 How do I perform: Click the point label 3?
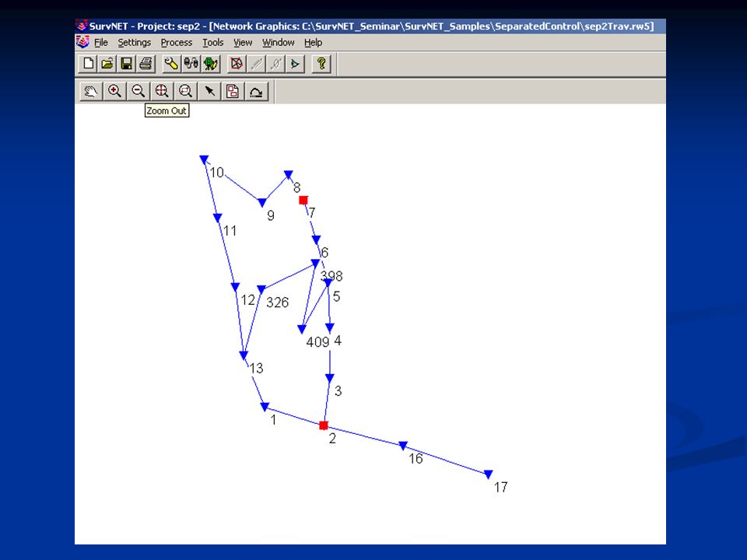(338, 391)
